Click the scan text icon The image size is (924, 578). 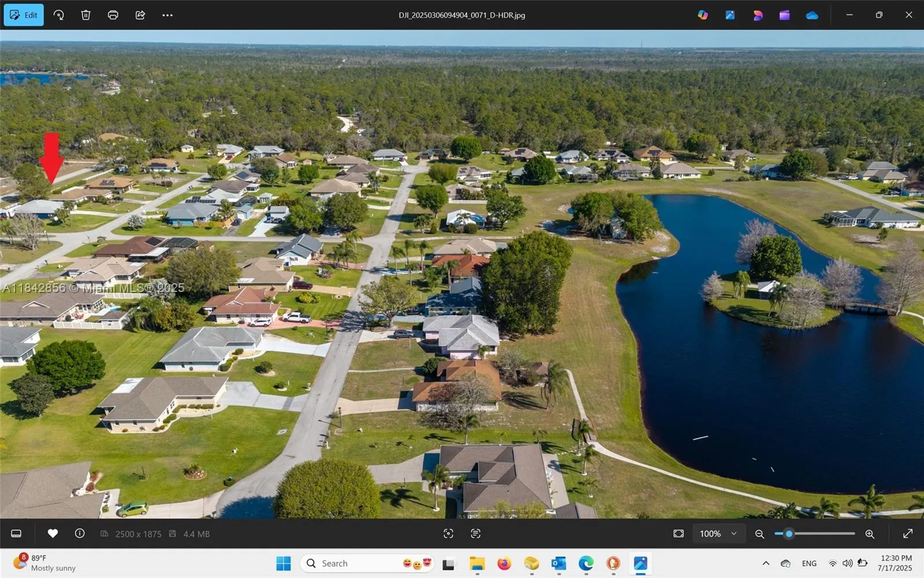coord(475,533)
